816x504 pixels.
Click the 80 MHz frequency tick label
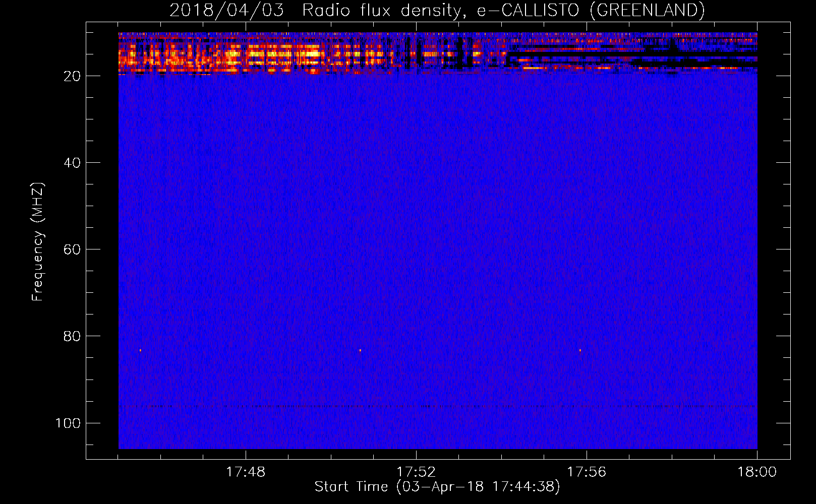(x=72, y=336)
